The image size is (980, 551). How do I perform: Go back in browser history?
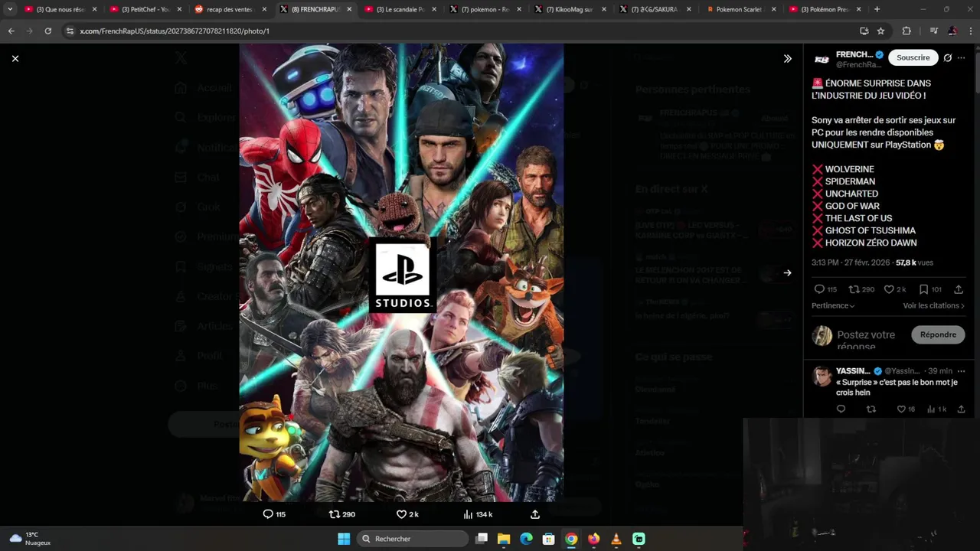point(11,31)
